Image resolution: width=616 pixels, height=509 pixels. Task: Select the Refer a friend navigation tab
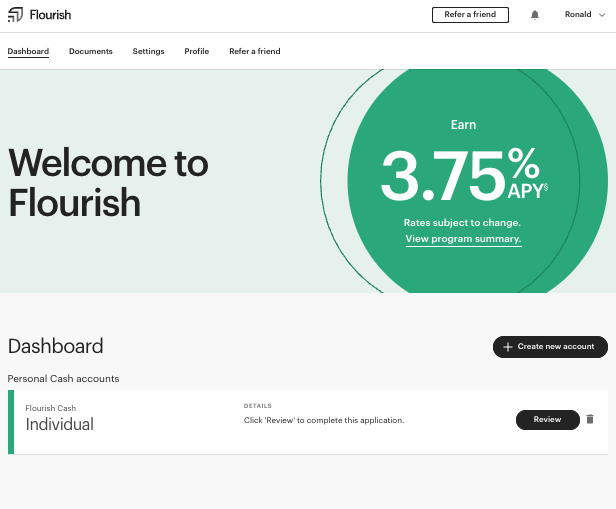coord(255,51)
